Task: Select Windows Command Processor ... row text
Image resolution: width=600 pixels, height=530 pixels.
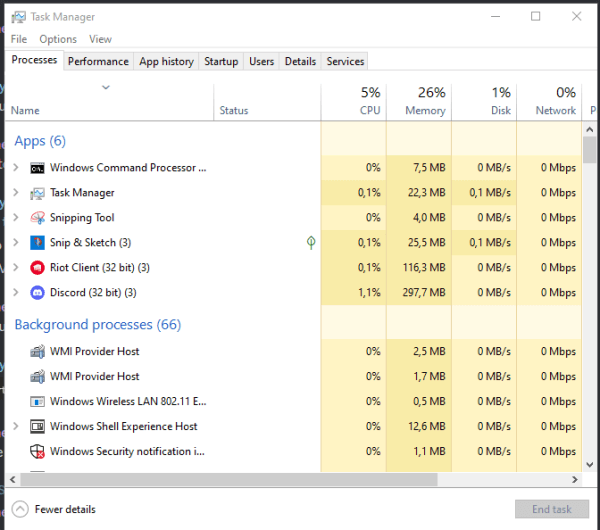Action: [x=128, y=168]
